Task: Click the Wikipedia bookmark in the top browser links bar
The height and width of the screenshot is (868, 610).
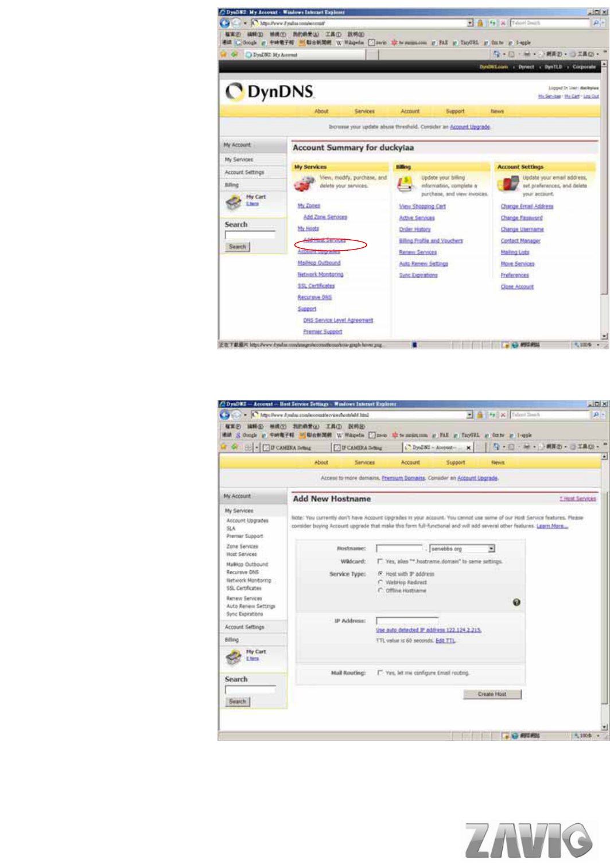Action: [351, 42]
